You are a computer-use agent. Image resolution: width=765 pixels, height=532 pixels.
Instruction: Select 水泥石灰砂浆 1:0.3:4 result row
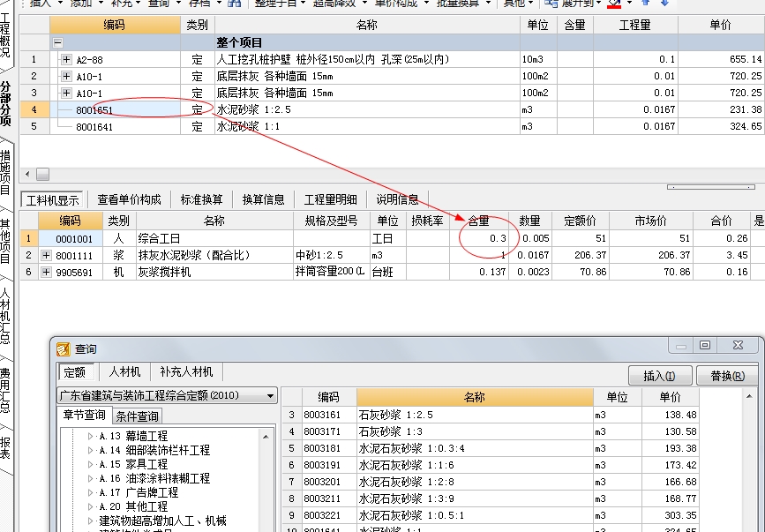(475, 448)
